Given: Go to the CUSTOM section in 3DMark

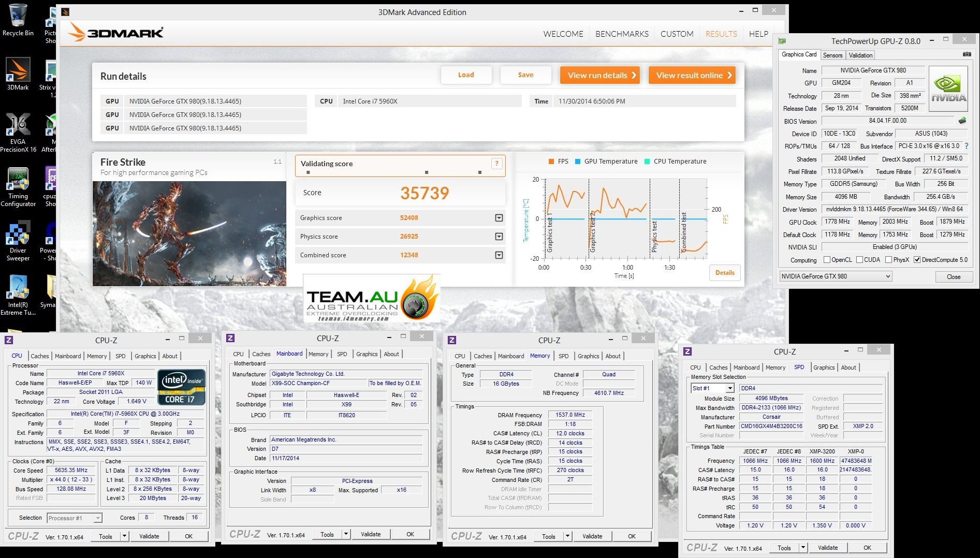Looking at the screenshot, I should point(677,34).
